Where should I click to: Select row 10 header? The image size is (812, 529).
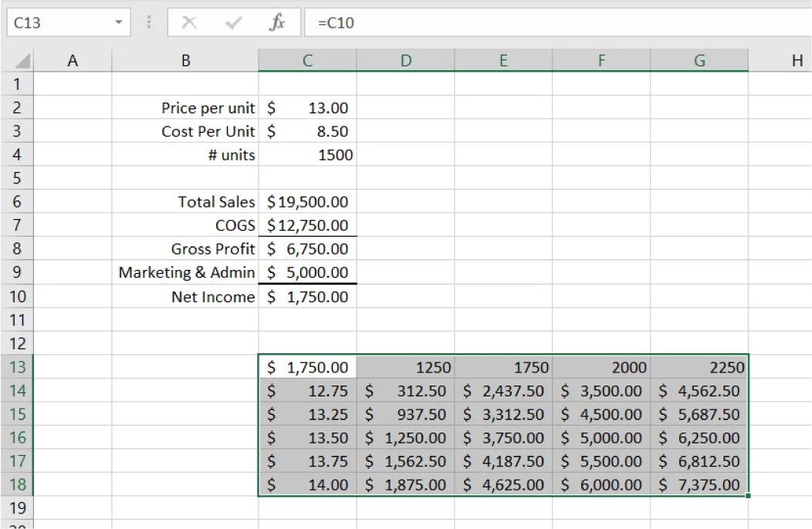click(x=17, y=296)
